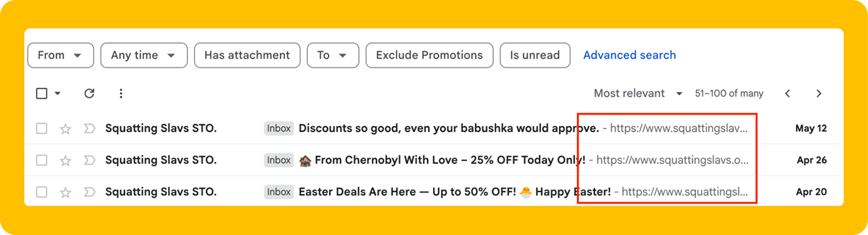868x235 pixels.
Task: Check the box for the Apr 20 email
Action: pos(42,192)
